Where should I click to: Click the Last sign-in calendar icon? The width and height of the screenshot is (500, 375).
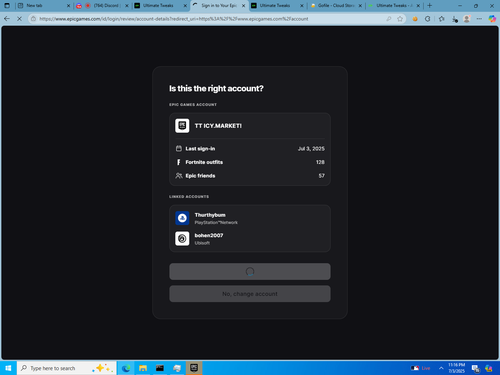point(179,149)
